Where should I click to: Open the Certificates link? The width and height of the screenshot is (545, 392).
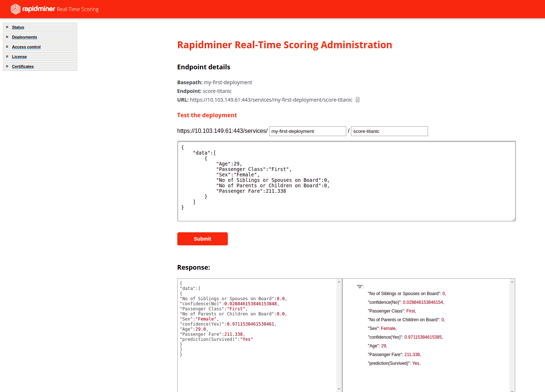pos(23,66)
